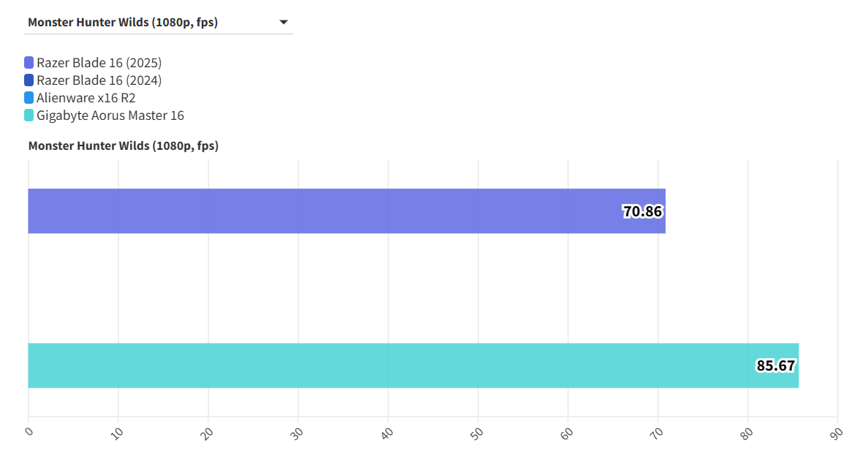Click the 70 axis tick label

657,433
